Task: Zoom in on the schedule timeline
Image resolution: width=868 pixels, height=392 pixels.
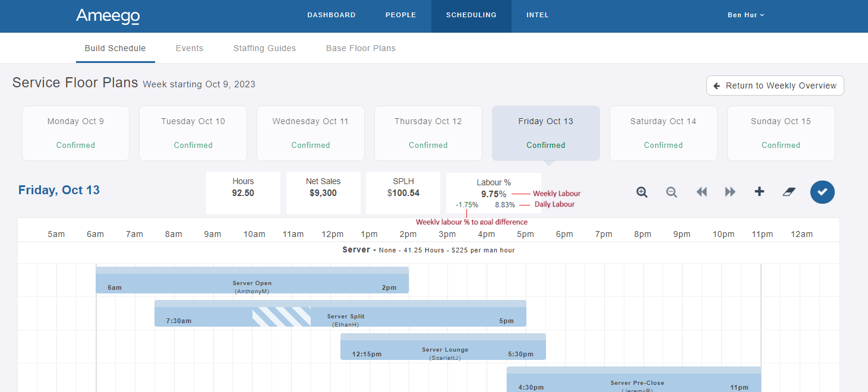Action: tap(642, 192)
